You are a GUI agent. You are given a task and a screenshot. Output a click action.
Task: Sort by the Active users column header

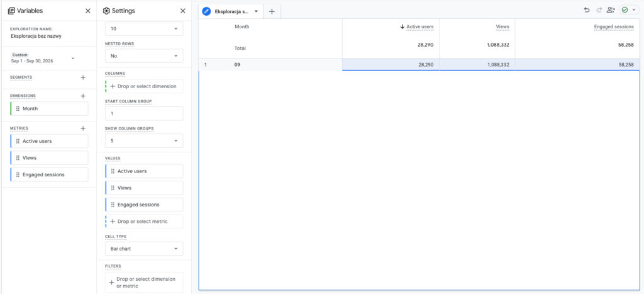(x=419, y=26)
